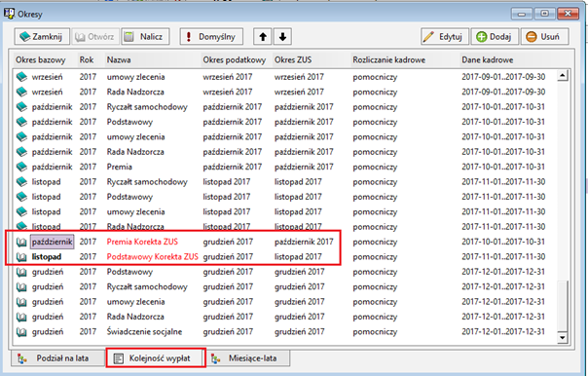
Task: Add a new period with Dodaj
Action: (x=495, y=37)
